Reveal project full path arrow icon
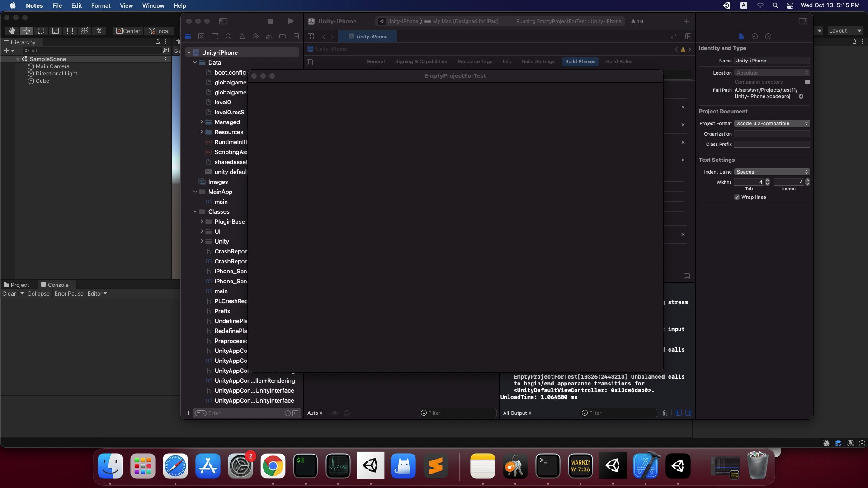This screenshot has width=868, height=488. point(801,96)
